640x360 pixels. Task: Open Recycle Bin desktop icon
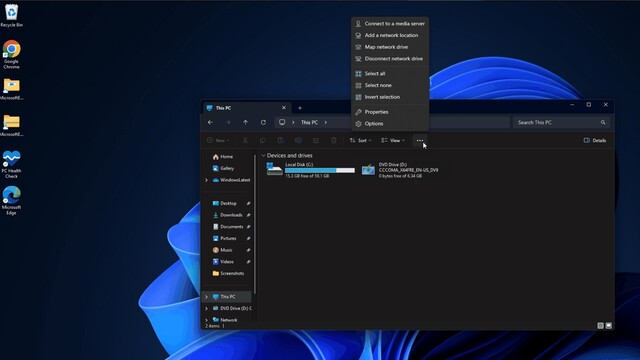[11, 16]
